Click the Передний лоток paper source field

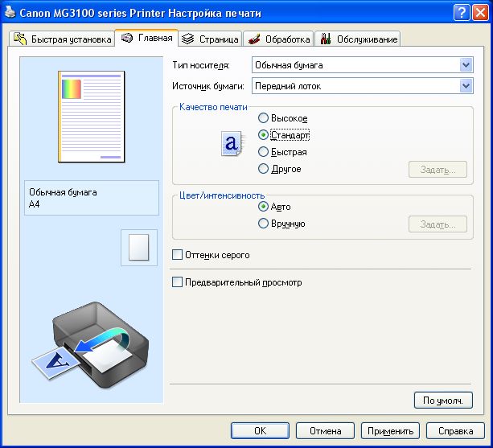point(363,86)
